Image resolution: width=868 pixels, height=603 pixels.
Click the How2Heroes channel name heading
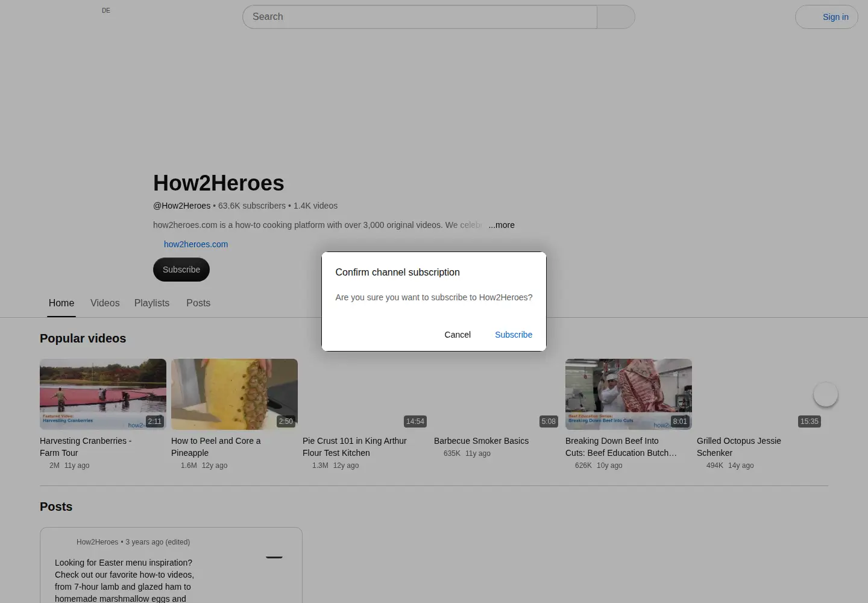(x=219, y=183)
